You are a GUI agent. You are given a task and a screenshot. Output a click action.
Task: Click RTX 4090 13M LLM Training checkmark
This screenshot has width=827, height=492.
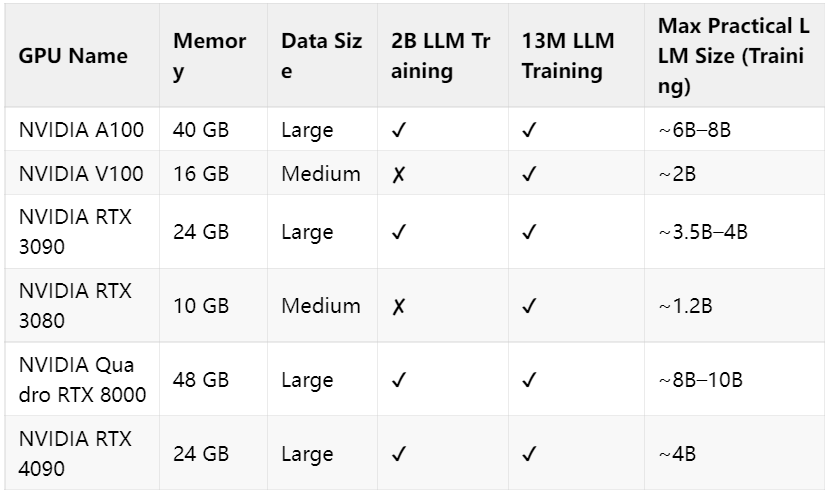tap(529, 454)
